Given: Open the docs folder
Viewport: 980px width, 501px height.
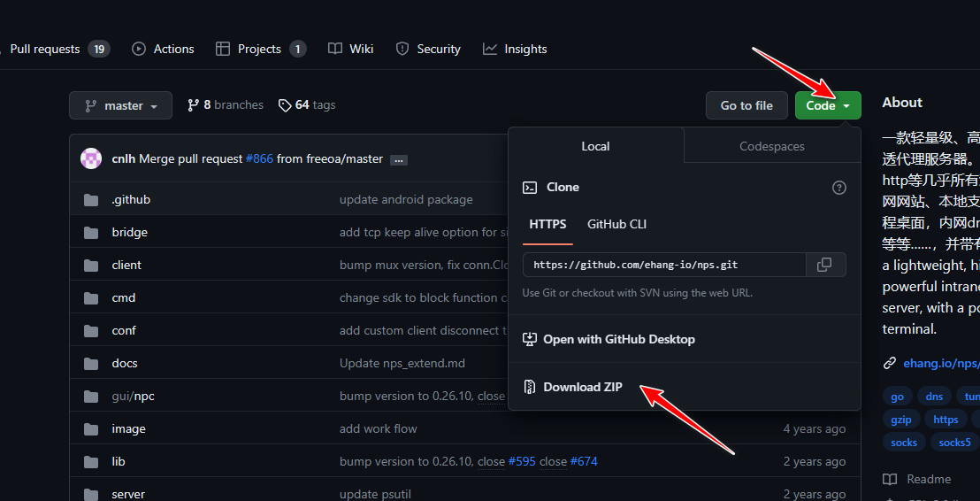Looking at the screenshot, I should pos(125,363).
